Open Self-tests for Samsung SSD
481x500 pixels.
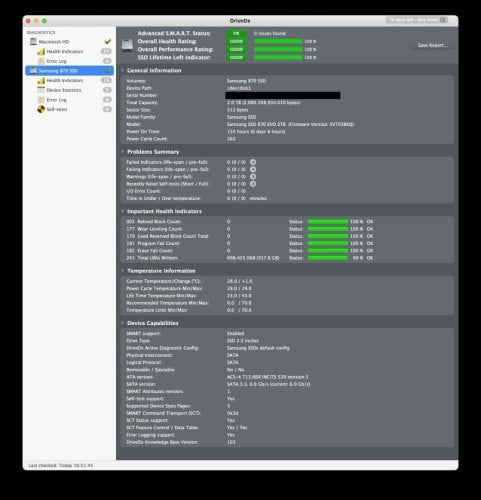[x=56, y=109]
